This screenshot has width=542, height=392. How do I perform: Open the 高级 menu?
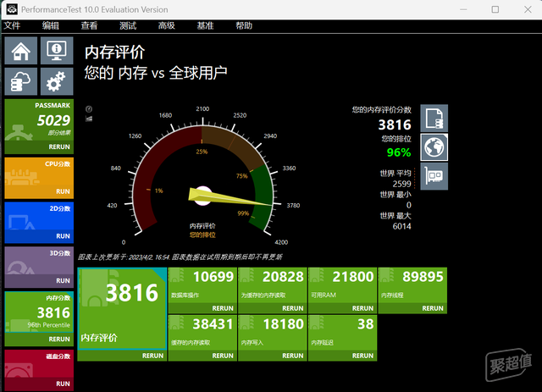point(167,25)
